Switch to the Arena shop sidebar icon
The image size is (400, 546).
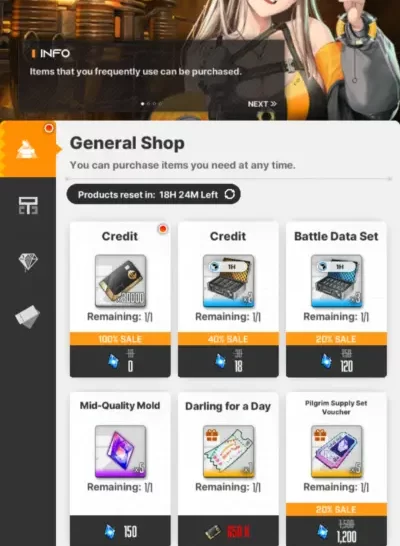click(x=28, y=205)
